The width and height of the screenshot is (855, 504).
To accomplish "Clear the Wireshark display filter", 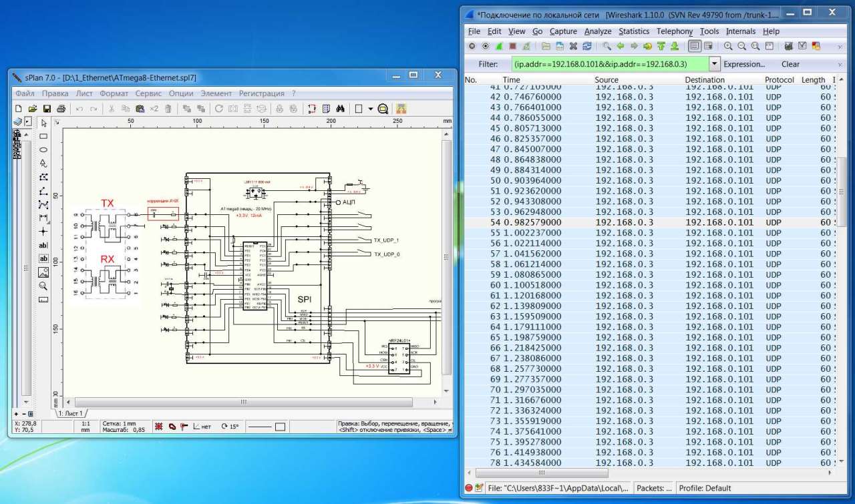I will [x=790, y=64].
